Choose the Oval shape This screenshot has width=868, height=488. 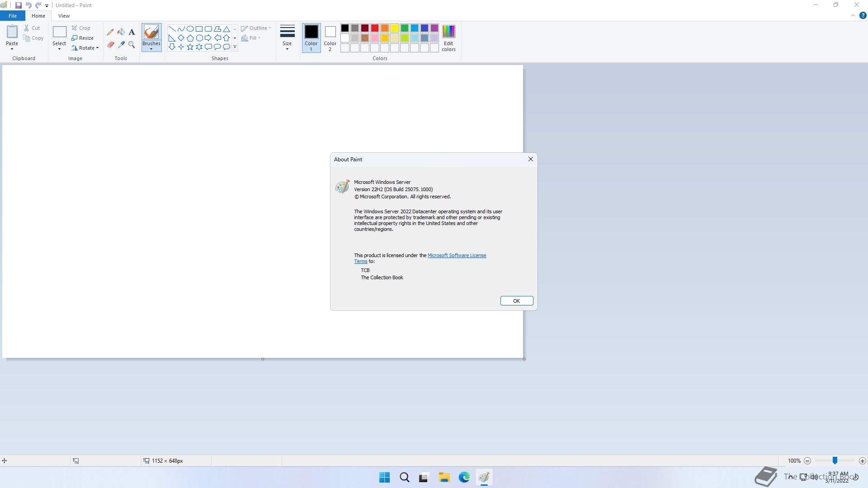click(x=190, y=28)
